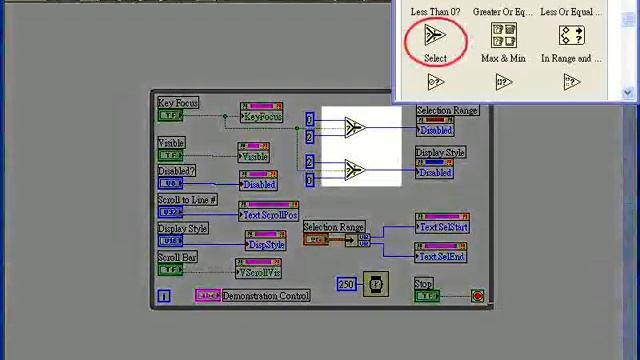Click the Greater Or Equal label in palette

tap(503, 12)
